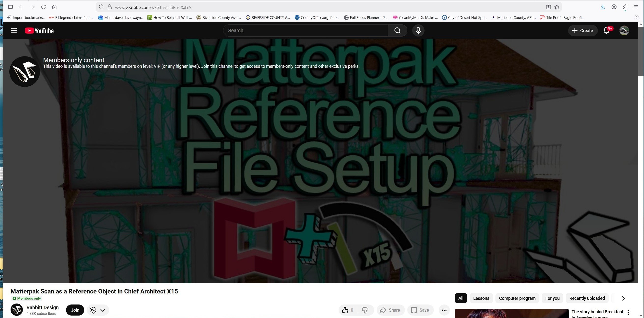Toggle the Firefox sidebar icon
This screenshot has width=644, height=318.
point(10,7)
